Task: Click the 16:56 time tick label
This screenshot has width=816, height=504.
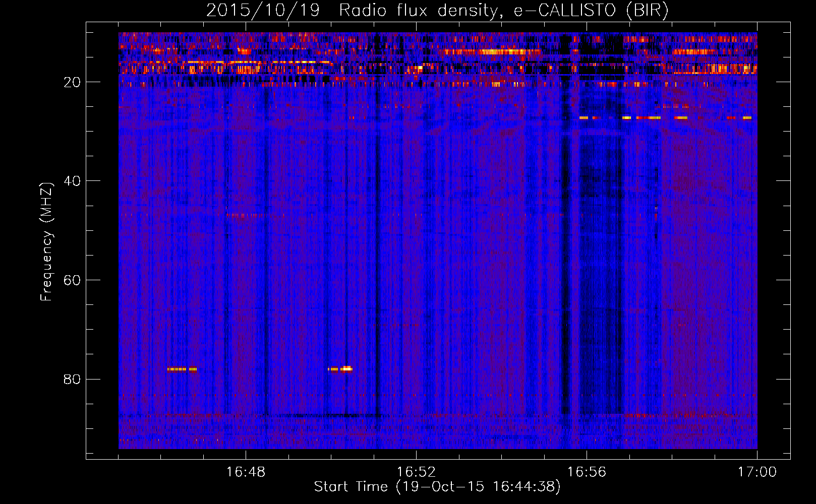Action: point(587,472)
